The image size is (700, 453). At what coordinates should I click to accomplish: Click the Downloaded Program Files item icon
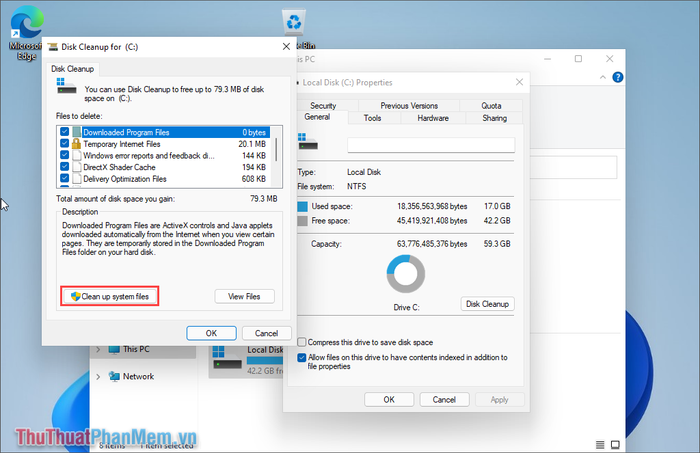[x=76, y=132]
